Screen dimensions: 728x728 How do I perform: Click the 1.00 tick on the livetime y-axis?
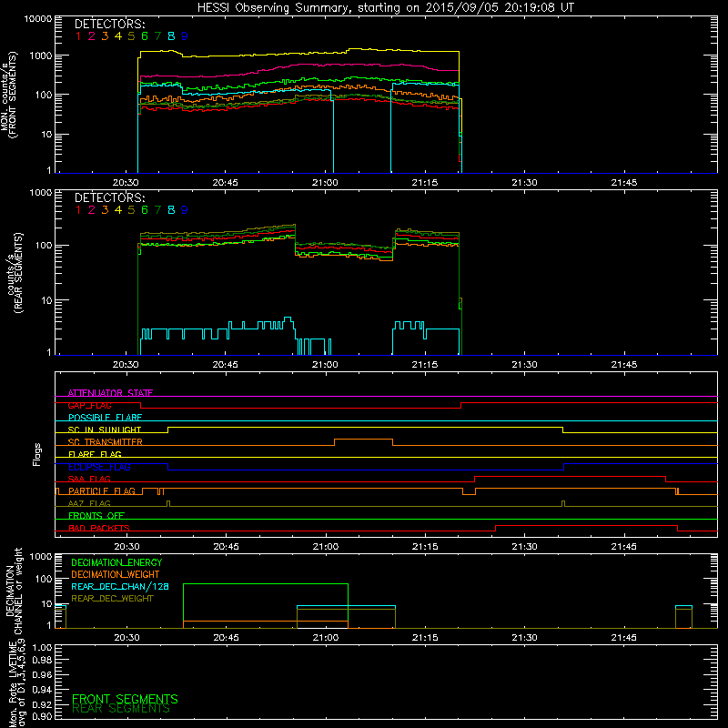(x=42, y=648)
